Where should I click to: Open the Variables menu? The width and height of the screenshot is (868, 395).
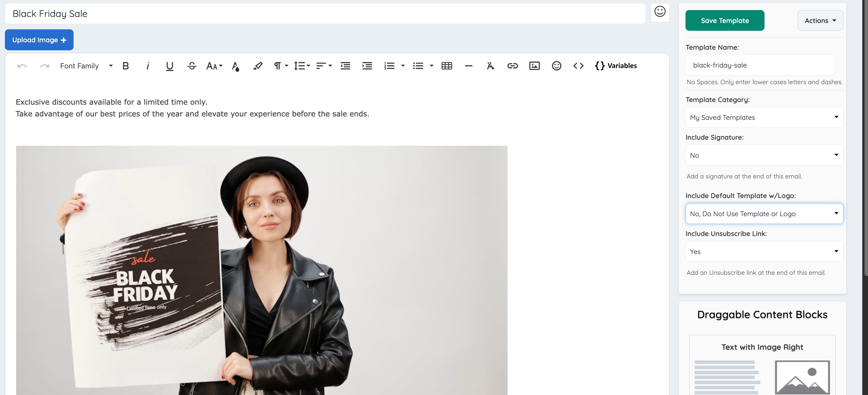coord(616,66)
